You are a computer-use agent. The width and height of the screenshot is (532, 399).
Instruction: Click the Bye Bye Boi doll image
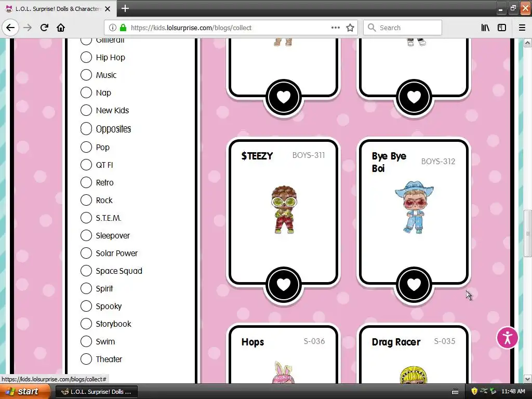point(414,207)
